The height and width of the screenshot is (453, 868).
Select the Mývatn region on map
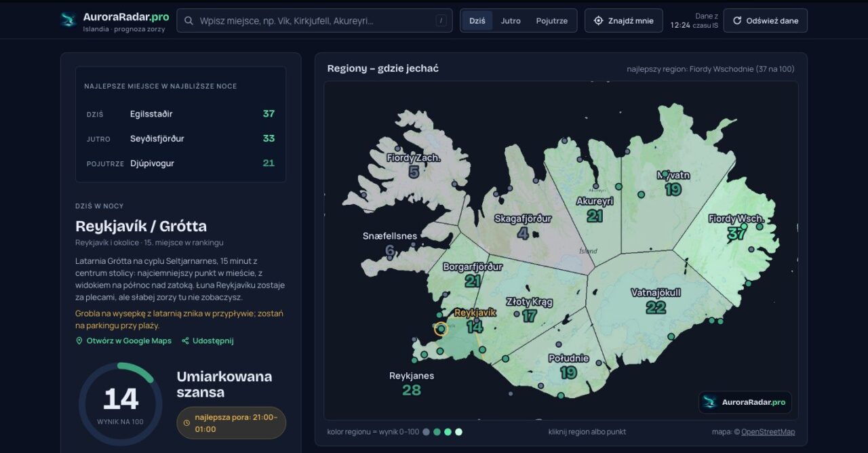coord(673,182)
